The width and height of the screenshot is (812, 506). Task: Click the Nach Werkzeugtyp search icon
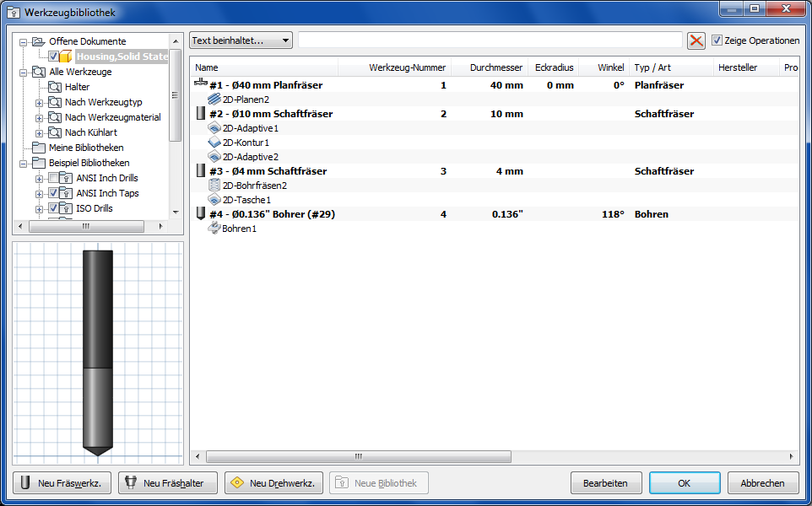coord(54,102)
